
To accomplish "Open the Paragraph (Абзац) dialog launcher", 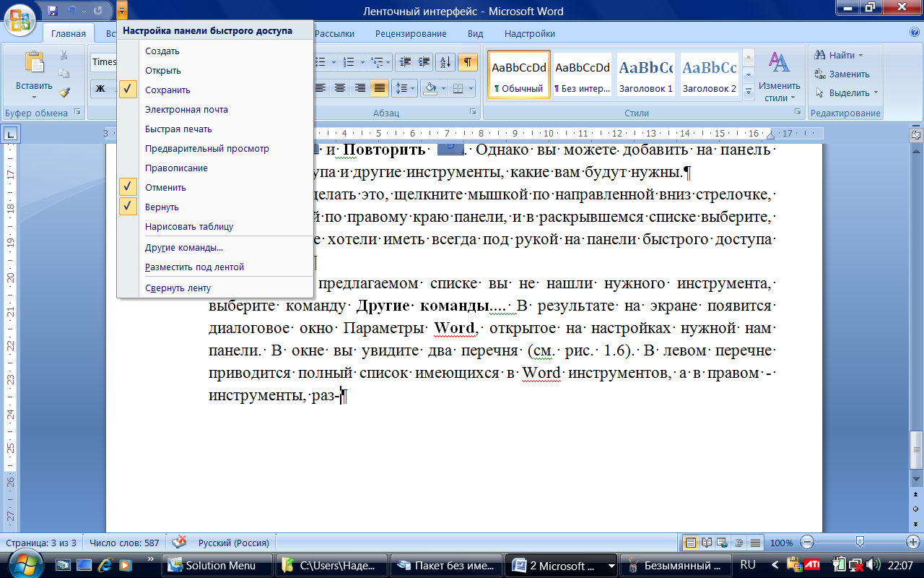I will click(x=473, y=112).
